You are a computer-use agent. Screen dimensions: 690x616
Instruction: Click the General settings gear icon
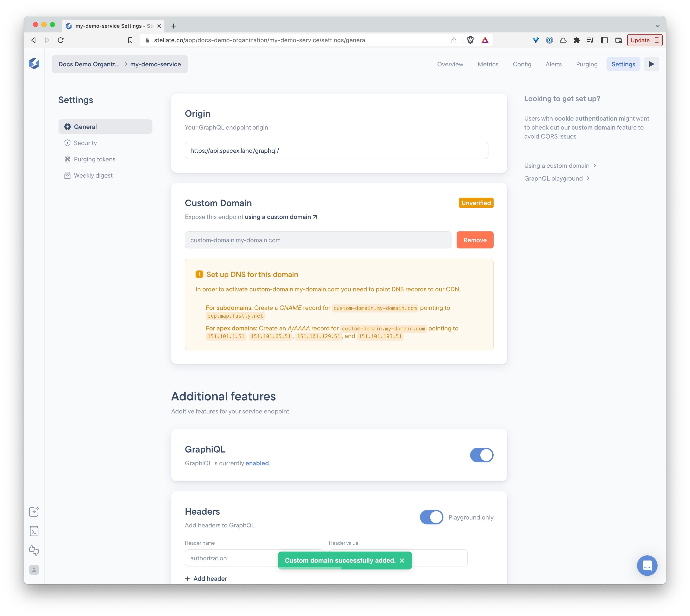[68, 126]
